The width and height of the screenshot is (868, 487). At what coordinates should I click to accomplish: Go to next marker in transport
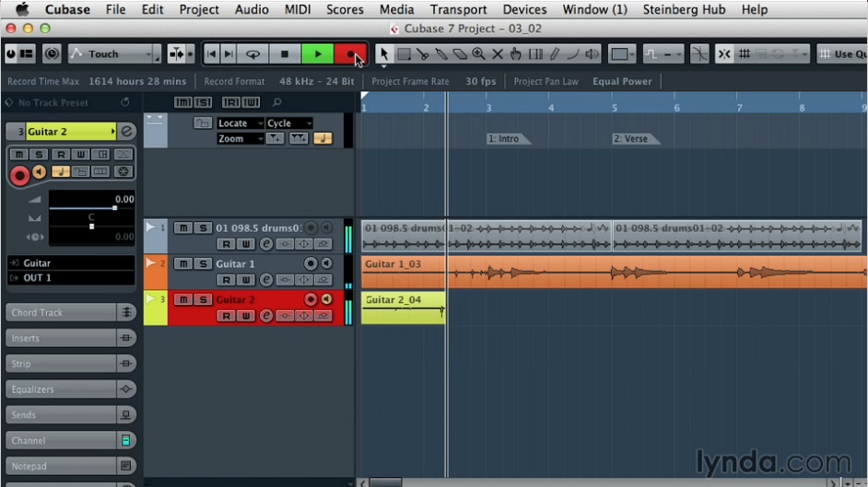tap(229, 54)
